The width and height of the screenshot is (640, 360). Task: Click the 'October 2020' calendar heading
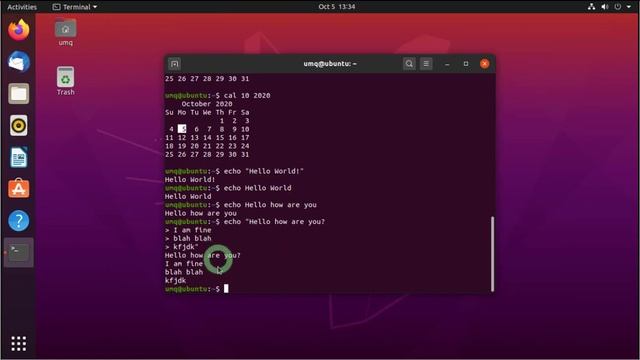(x=207, y=104)
